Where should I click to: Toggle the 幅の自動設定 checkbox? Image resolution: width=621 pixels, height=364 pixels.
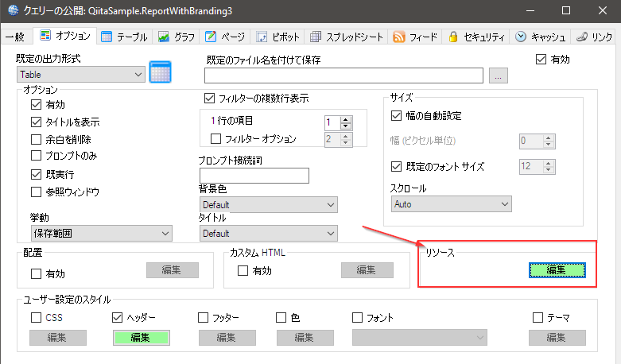point(396,115)
